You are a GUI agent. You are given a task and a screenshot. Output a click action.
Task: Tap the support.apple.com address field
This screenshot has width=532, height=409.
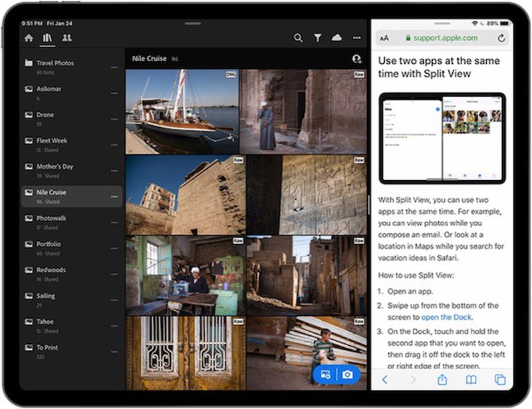click(x=442, y=38)
